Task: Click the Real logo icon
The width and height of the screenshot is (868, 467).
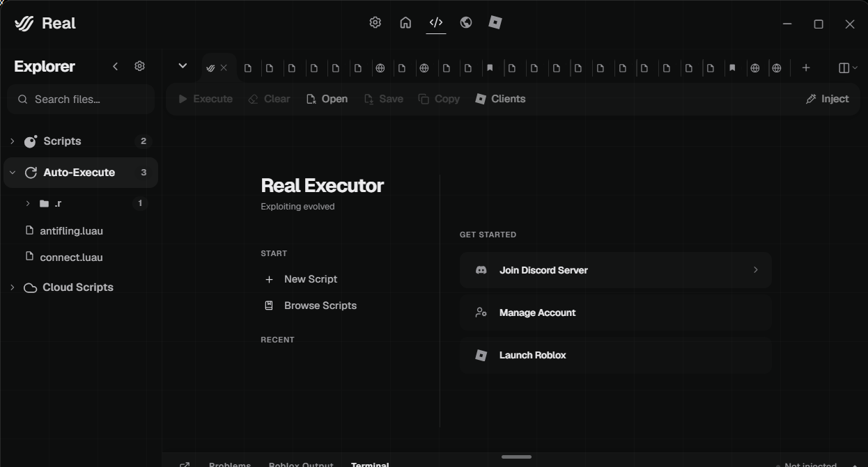Action: pos(24,23)
